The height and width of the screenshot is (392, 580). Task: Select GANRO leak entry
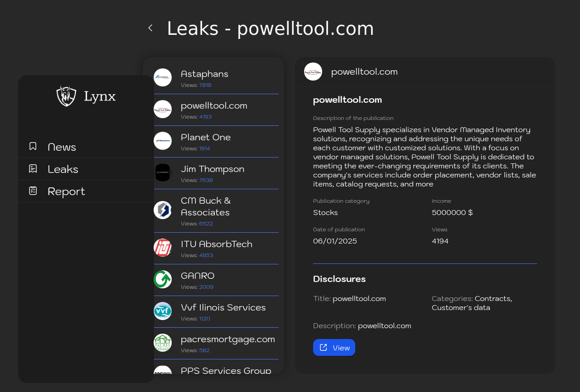(216, 280)
